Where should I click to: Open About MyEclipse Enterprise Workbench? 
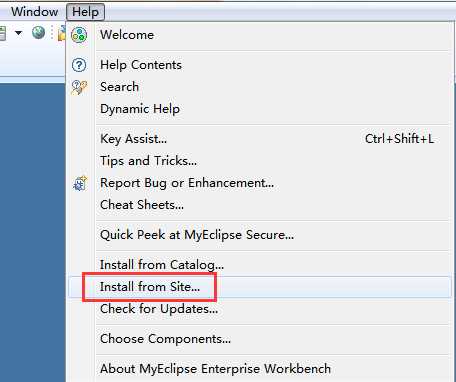(260, 369)
